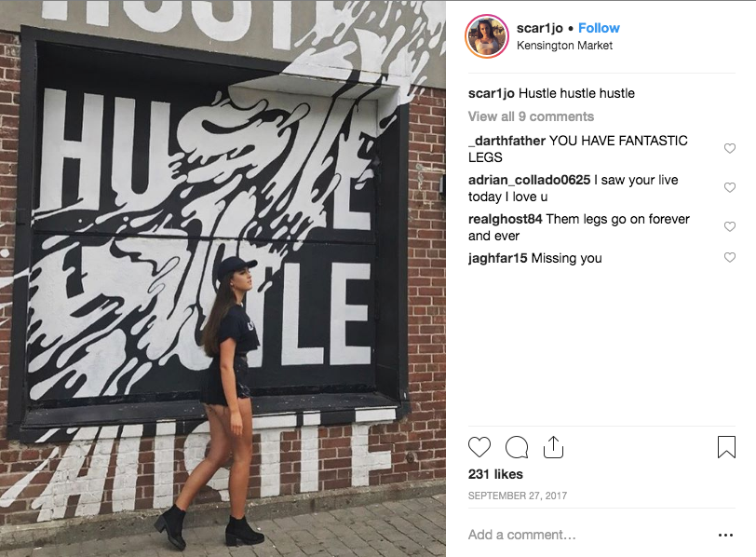Image resolution: width=756 pixels, height=557 pixels.
Task: Go to jaghfar15's profile
Action: click(497, 259)
